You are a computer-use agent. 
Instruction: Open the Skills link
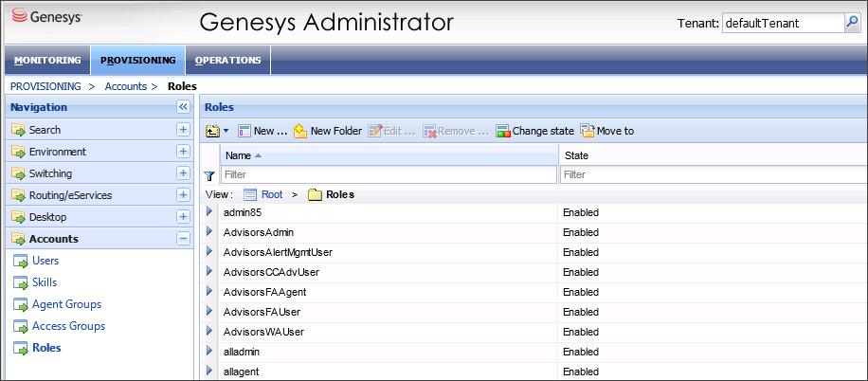(45, 282)
